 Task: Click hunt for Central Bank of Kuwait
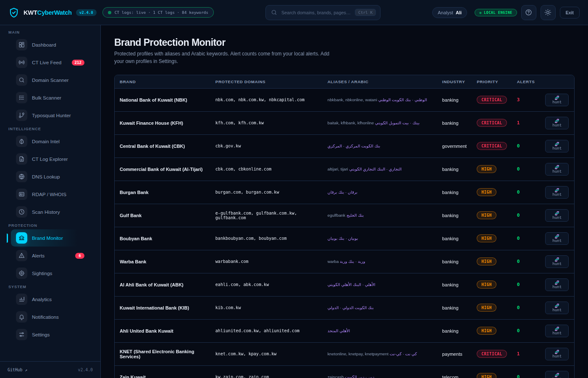(x=556, y=146)
